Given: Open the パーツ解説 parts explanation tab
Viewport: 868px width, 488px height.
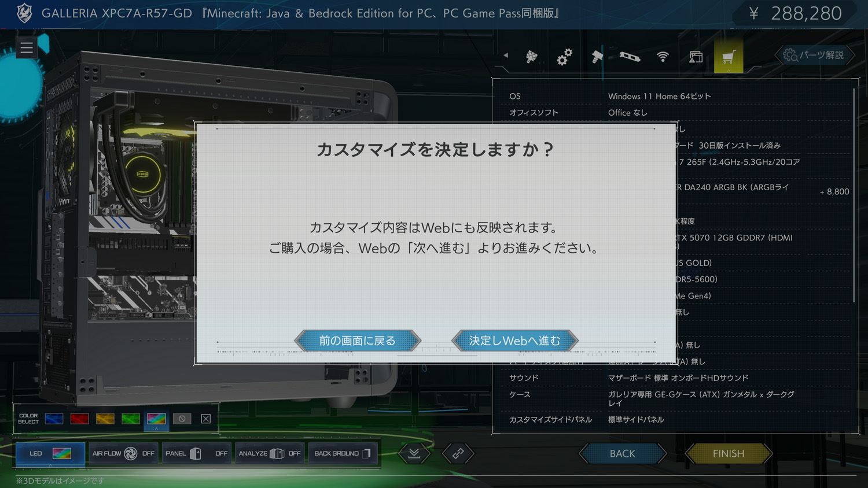Looking at the screenshot, I should click(x=815, y=55).
